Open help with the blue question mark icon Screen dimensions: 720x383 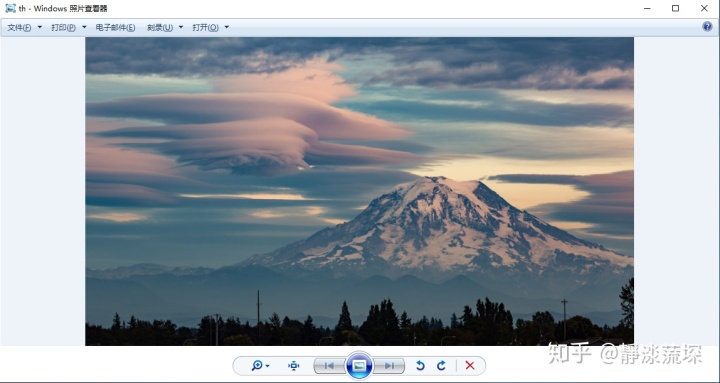click(x=707, y=26)
